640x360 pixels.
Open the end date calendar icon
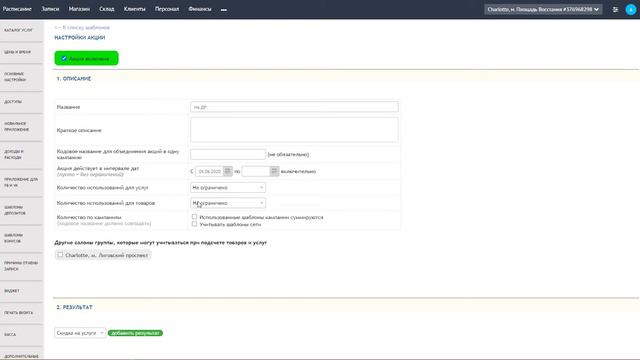coord(275,171)
